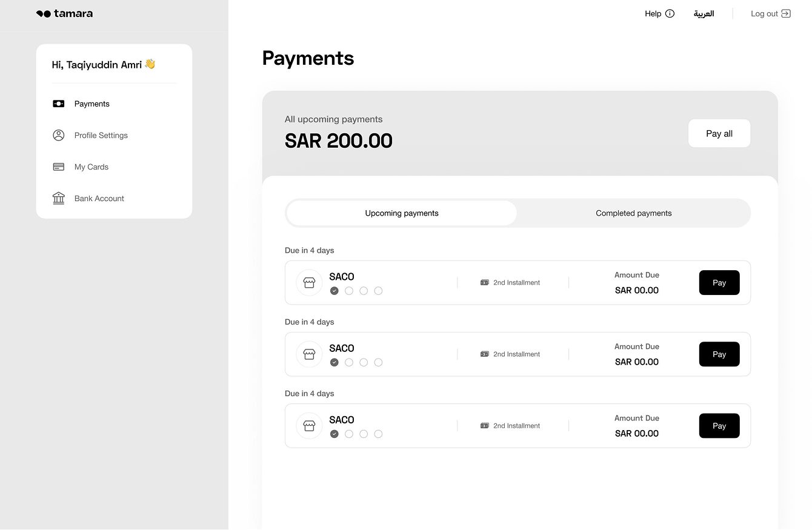
Task: Click store icon in the middle SACO card
Action: click(309, 354)
